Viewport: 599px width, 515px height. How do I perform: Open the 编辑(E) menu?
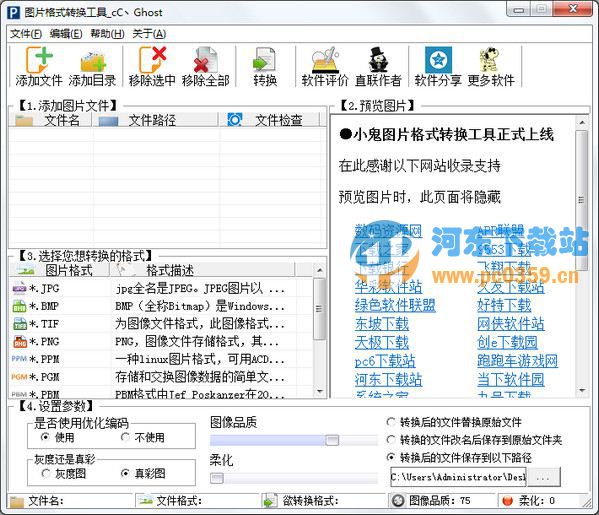tap(66, 34)
